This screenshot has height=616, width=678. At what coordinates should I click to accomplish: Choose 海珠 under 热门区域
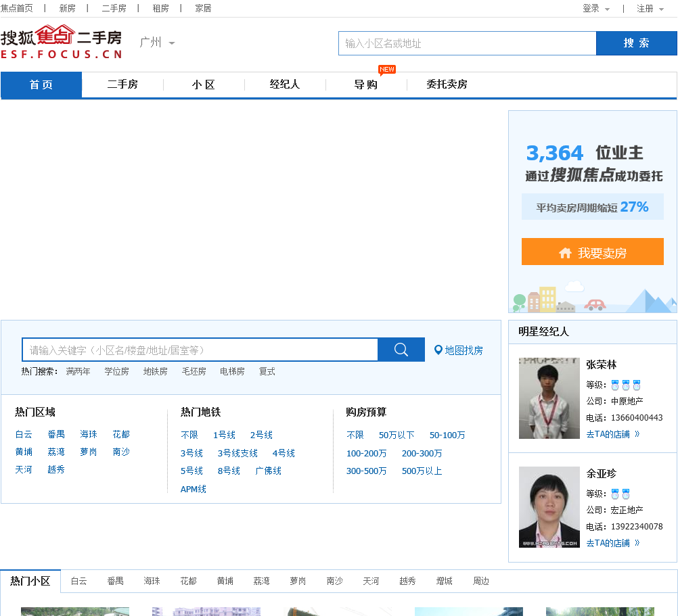89,435
